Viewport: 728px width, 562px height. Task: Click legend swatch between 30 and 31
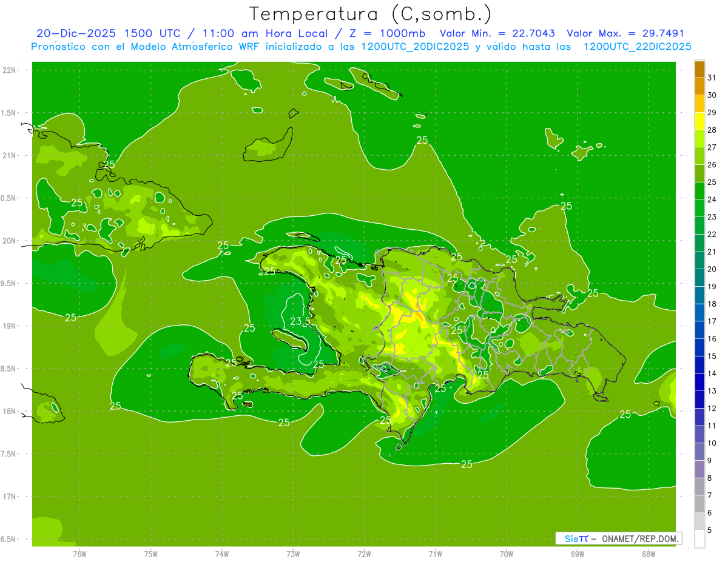(x=699, y=87)
